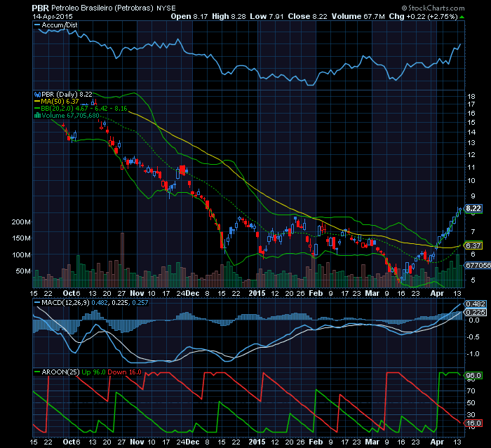Click the 10 price level on the right axis

(x=471, y=181)
